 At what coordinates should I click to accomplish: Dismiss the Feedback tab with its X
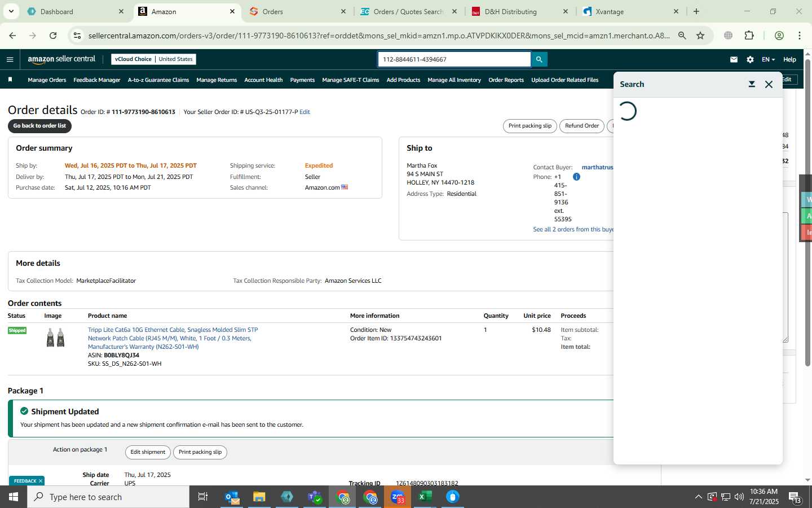click(x=41, y=481)
